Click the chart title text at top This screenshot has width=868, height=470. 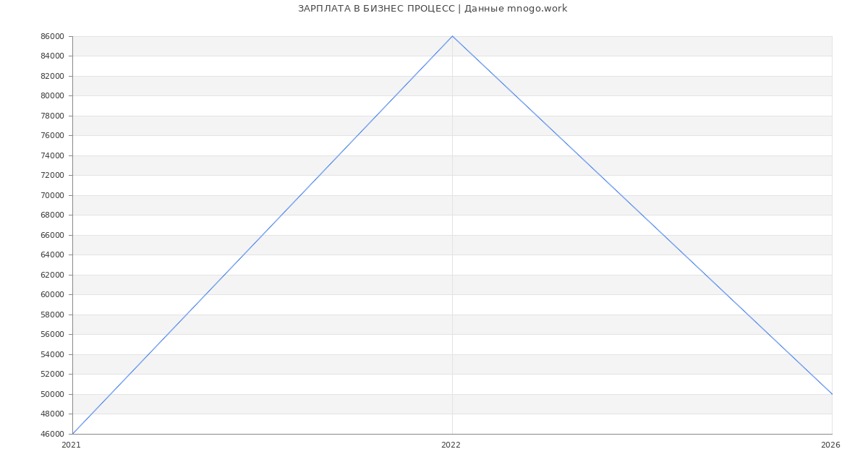[433, 9]
